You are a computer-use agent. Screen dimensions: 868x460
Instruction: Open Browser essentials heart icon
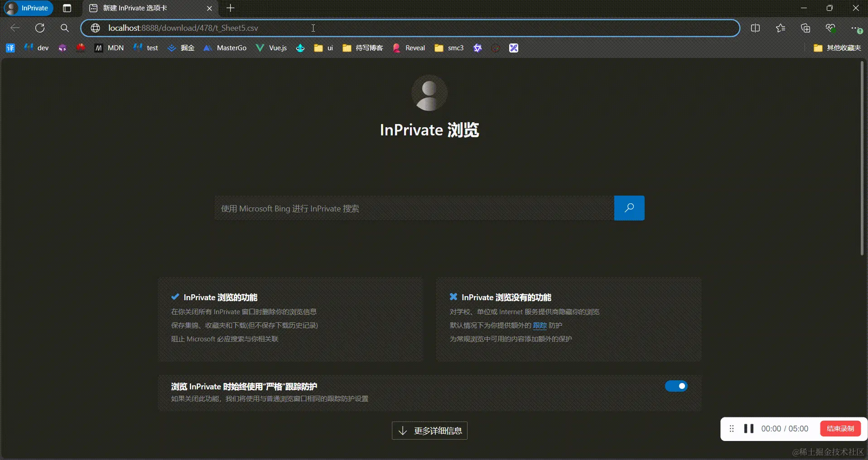click(x=830, y=28)
